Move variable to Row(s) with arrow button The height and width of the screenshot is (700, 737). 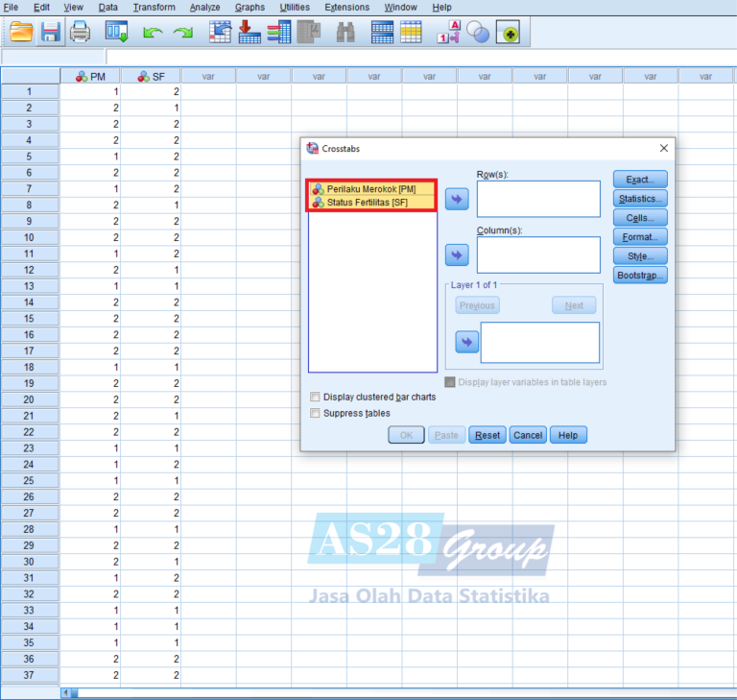pyautogui.click(x=458, y=200)
